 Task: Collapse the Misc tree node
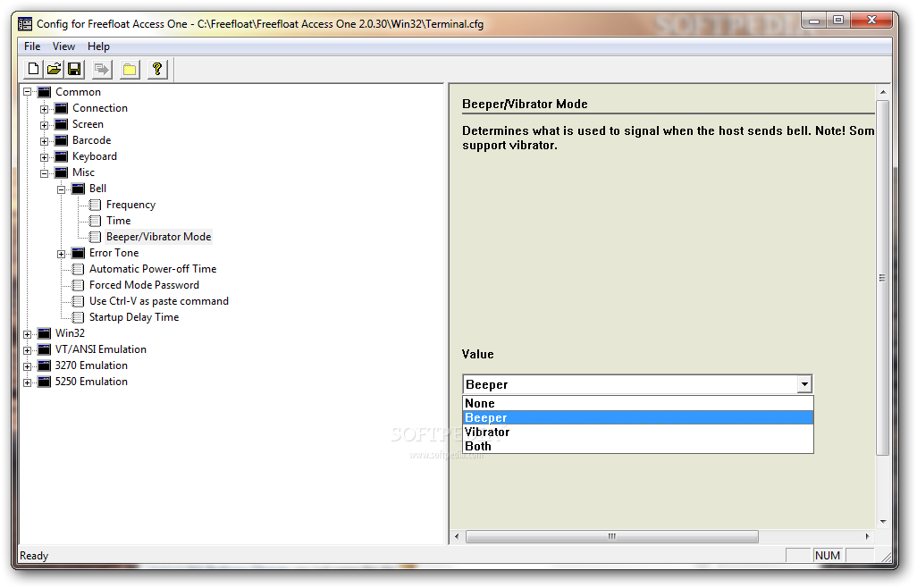point(44,173)
